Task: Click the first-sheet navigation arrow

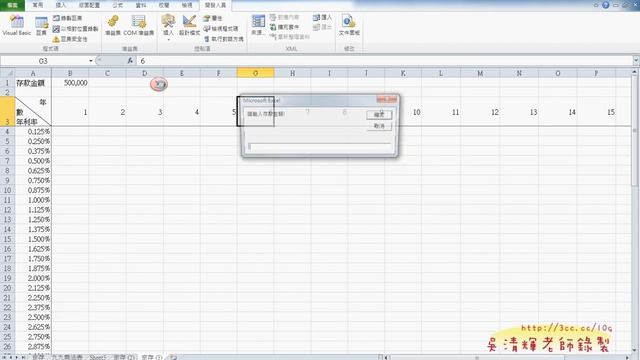Action: pyautogui.click(x=3, y=357)
